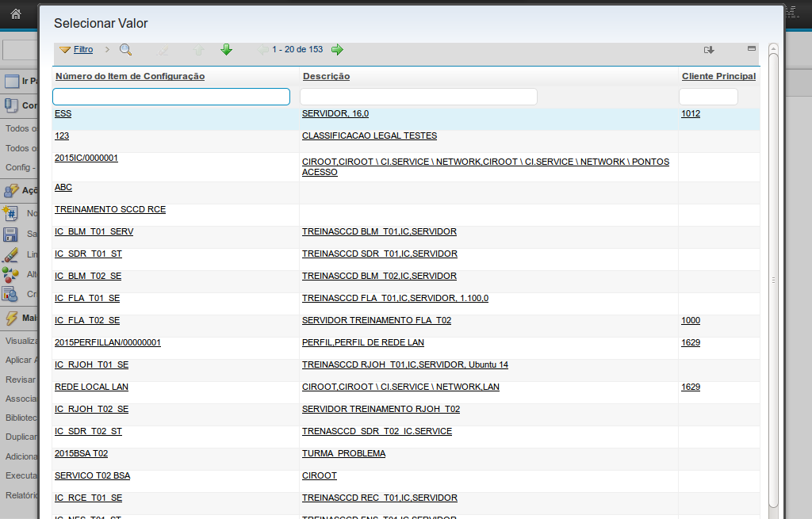Click the download icon in table toolbar

(709, 50)
